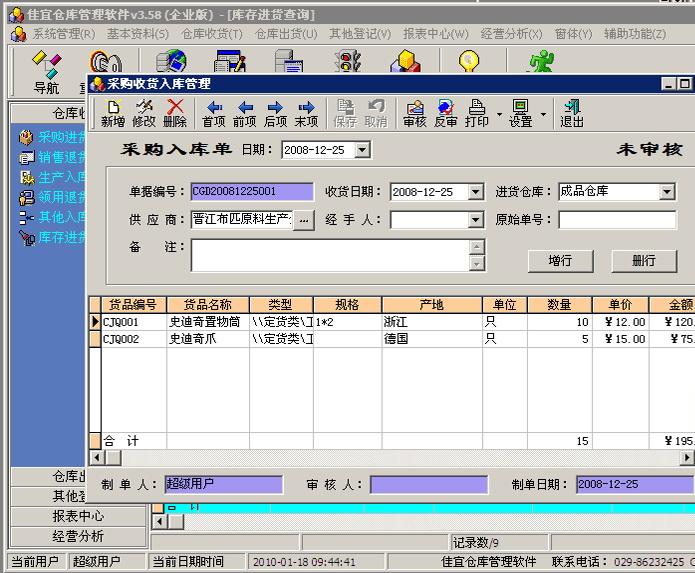Open 销售退货 in the sidebar
This screenshot has height=573, width=695.
[x=52, y=157]
